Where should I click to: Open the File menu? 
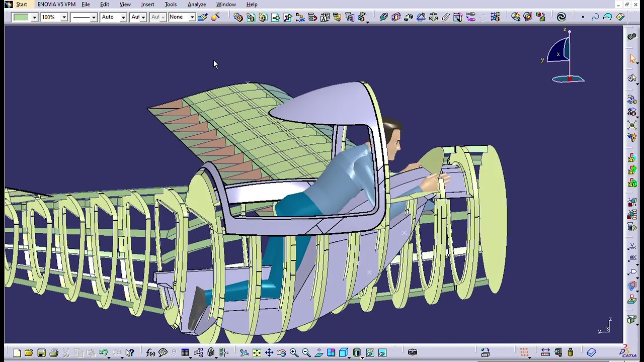[86, 5]
